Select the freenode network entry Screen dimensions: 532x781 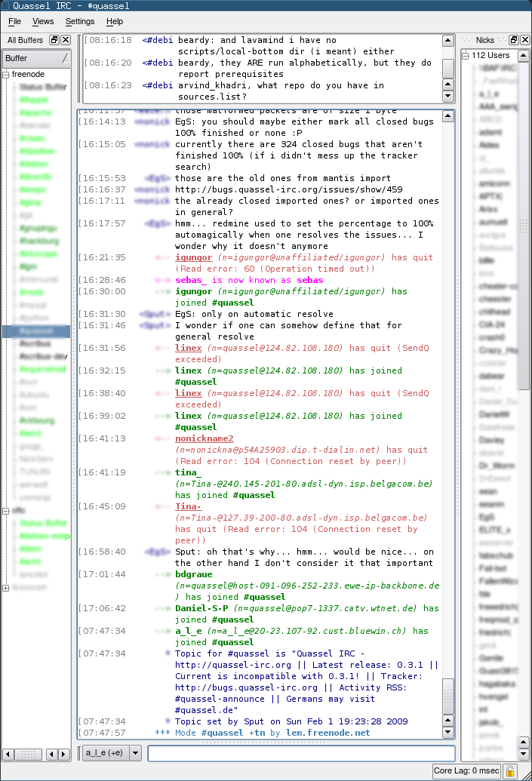pyautogui.click(x=28, y=74)
